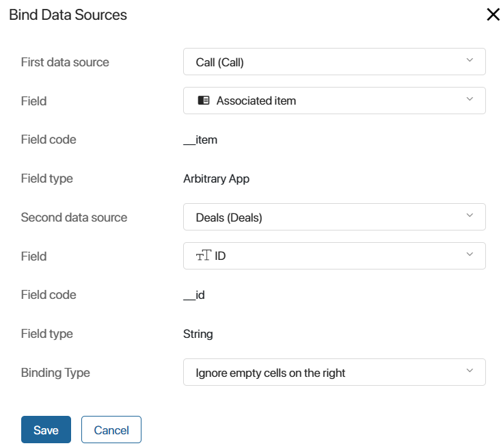Click the __id field code value
The image size is (501, 448).
(x=194, y=295)
